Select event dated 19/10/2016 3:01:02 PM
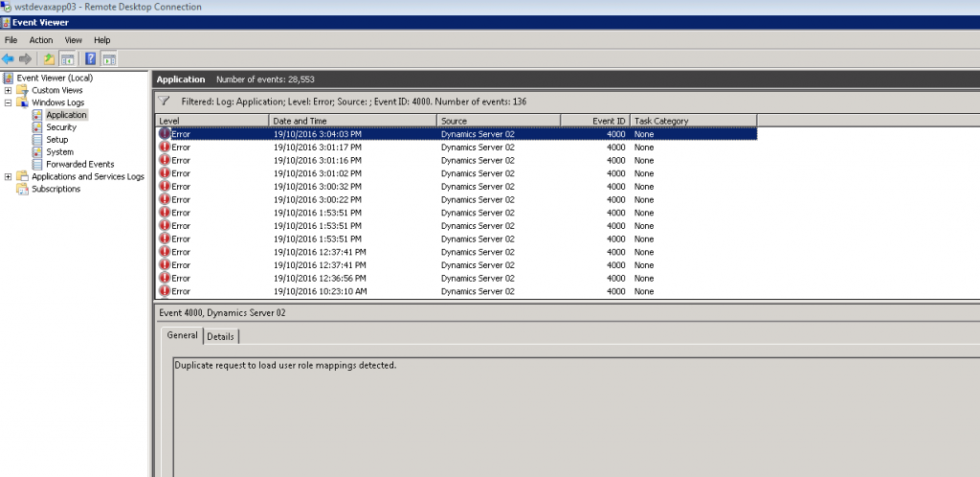Image resolution: width=980 pixels, height=477 pixels. 457,173
